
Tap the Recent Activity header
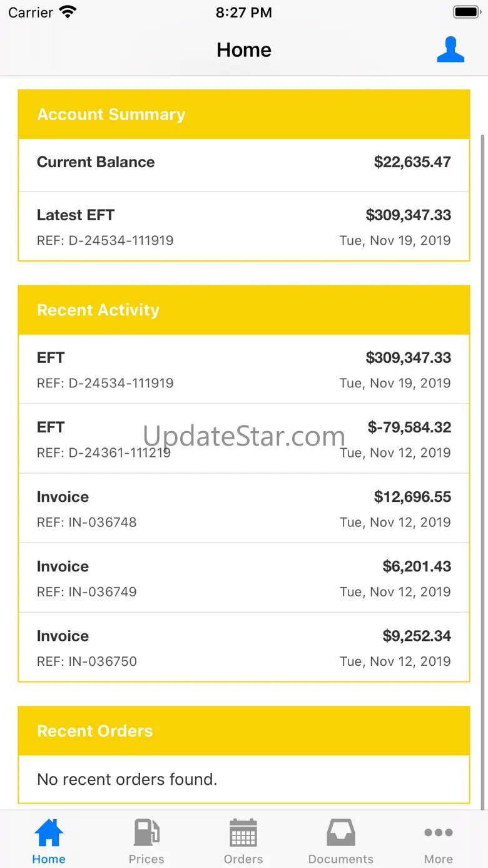(x=244, y=310)
